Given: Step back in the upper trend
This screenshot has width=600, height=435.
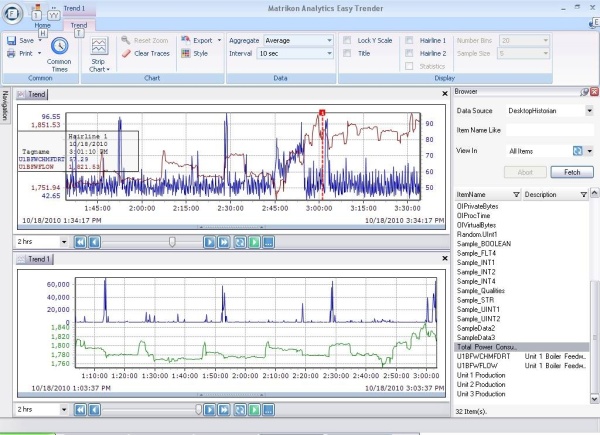Looking at the screenshot, I should point(95,242).
